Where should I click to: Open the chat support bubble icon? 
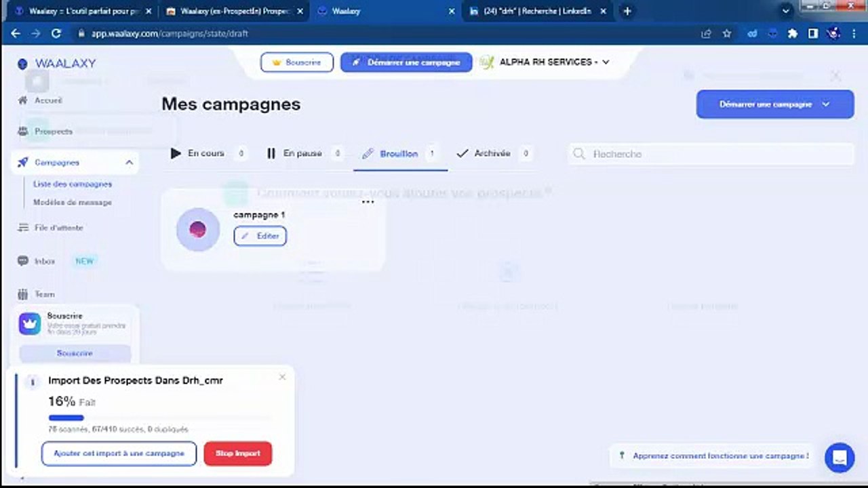839,457
